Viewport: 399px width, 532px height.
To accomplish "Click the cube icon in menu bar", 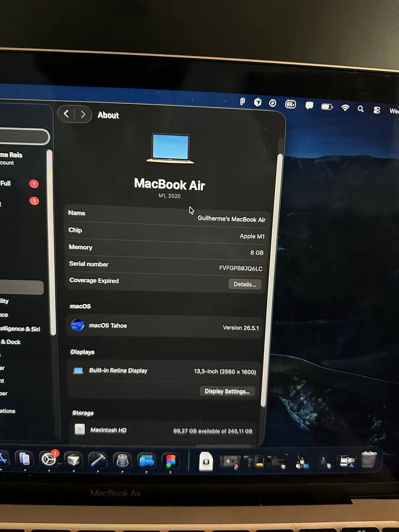I will pyautogui.click(x=258, y=102).
